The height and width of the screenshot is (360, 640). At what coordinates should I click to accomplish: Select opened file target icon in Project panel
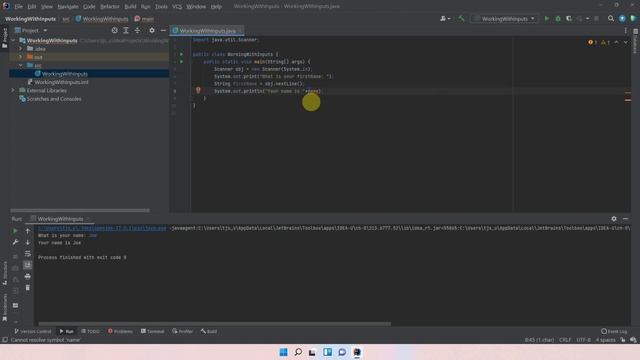[115, 30]
